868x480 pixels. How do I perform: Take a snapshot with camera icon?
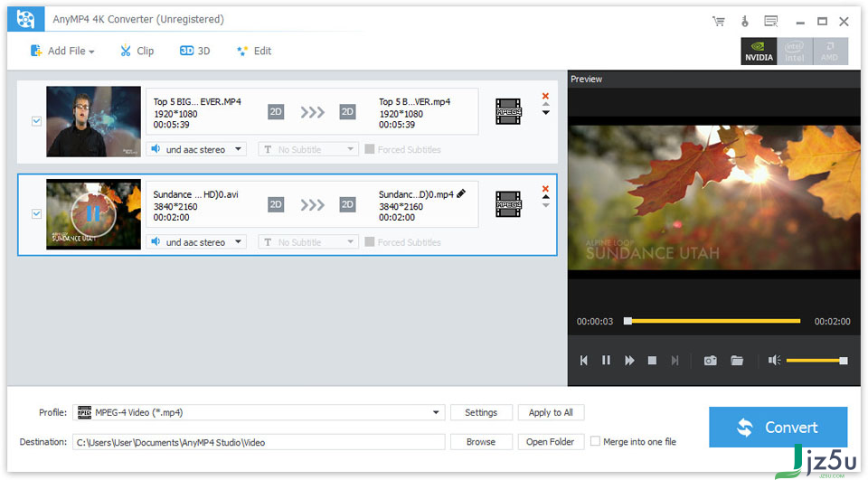(711, 361)
